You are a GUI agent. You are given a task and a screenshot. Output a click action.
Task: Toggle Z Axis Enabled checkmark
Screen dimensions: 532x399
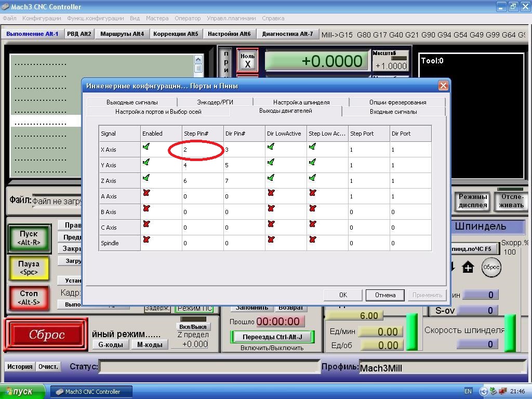click(x=146, y=178)
